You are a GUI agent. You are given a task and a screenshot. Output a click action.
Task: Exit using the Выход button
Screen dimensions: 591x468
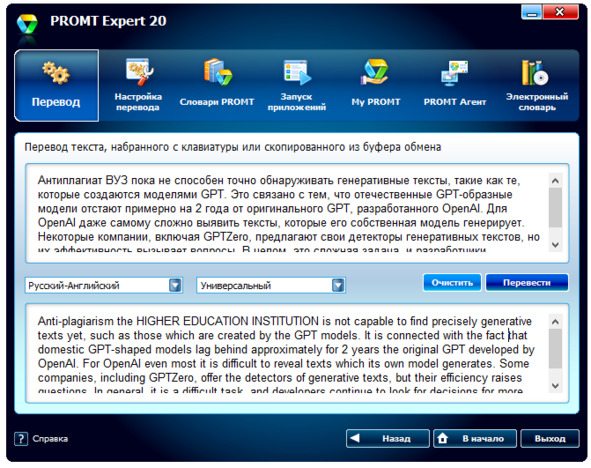coord(550,439)
